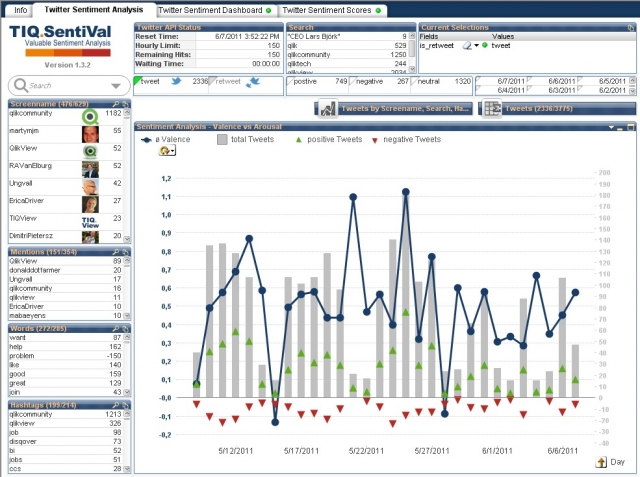The height and width of the screenshot is (477, 640).
Task: Click the table grid icon
Action: click(x=492, y=109)
